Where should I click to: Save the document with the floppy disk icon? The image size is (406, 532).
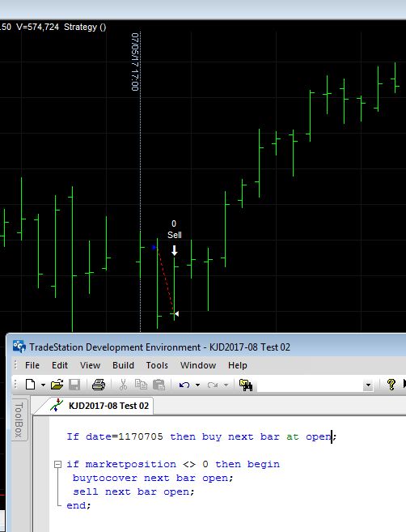tap(74, 385)
